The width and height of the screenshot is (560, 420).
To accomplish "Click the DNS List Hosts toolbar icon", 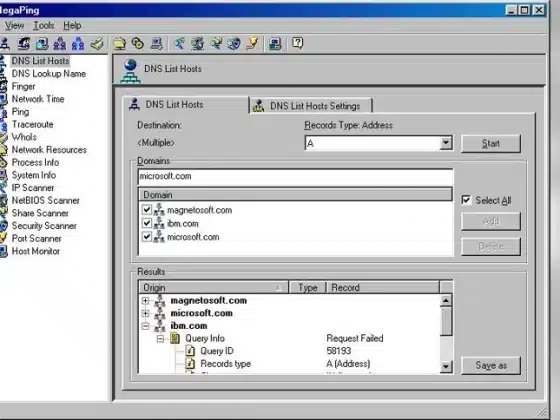I will pyautogui.click(x=5, y=44).
